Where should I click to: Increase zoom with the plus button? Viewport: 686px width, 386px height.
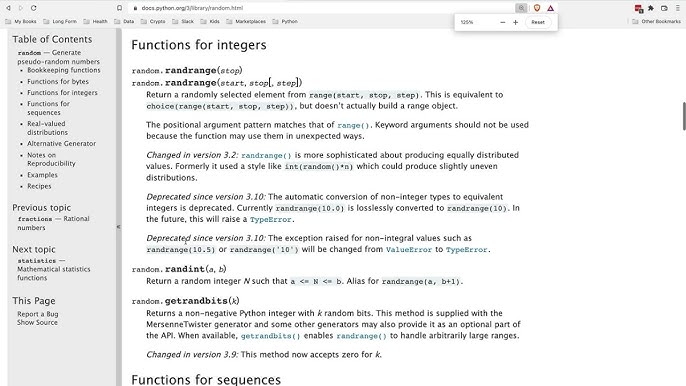click(x=515, y=22)
